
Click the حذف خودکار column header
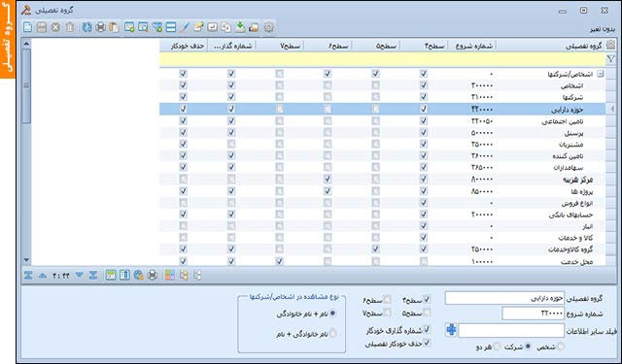(184, 46)
